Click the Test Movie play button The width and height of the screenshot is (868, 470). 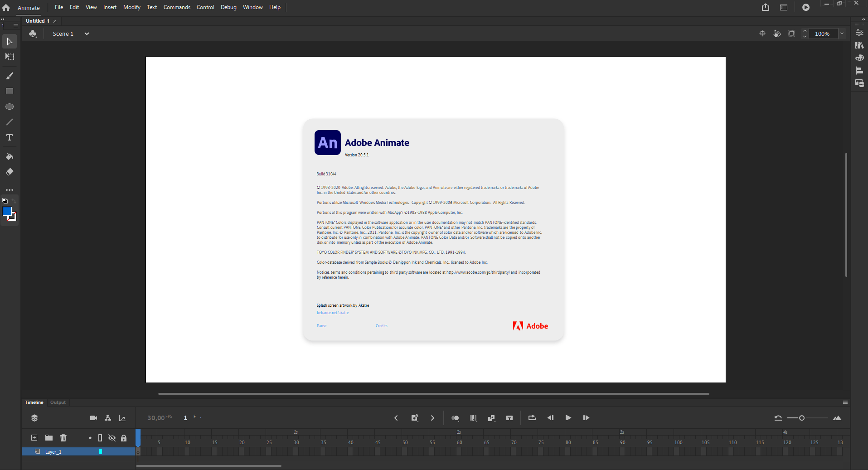(806, 7)
